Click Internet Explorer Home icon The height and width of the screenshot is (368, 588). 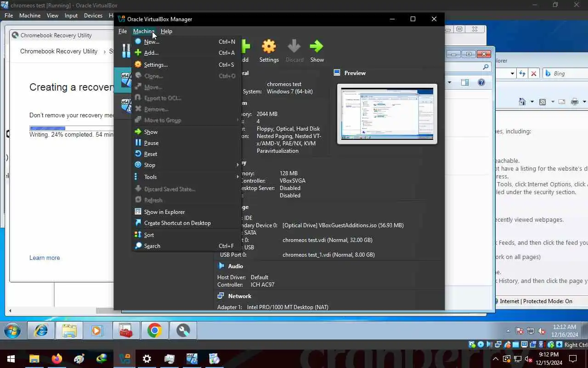522,102
